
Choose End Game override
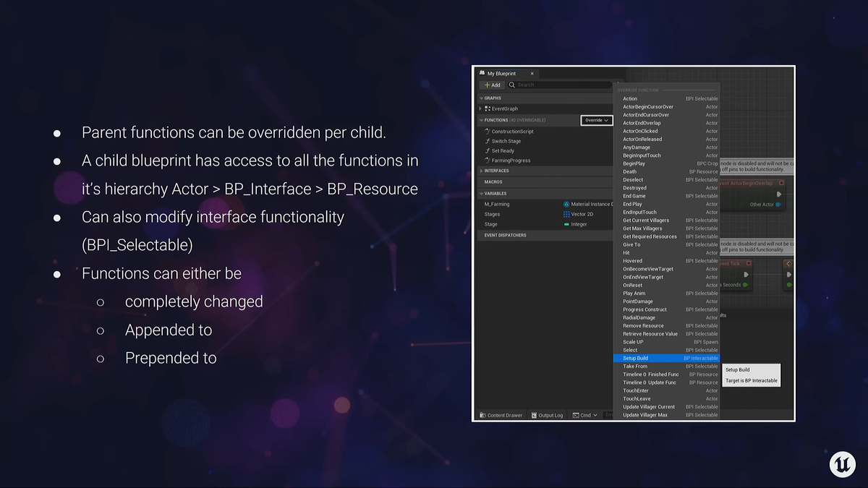[666, 196]
